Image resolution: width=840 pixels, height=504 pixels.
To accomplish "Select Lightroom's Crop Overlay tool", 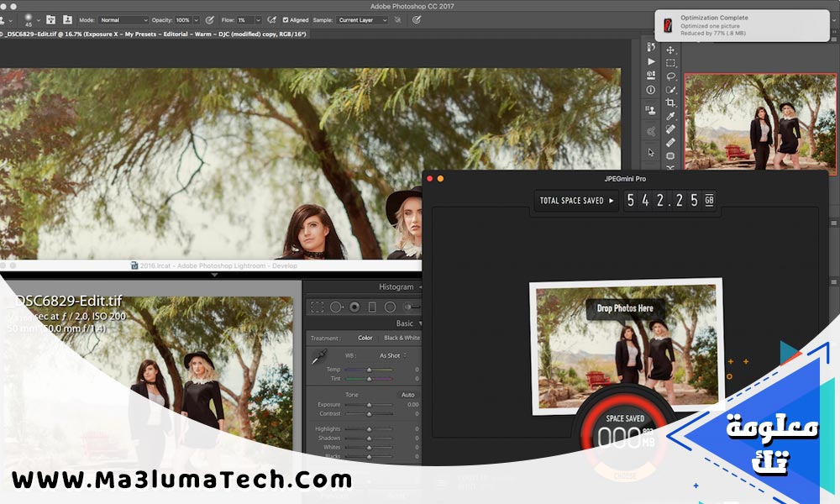I will 318,307.
